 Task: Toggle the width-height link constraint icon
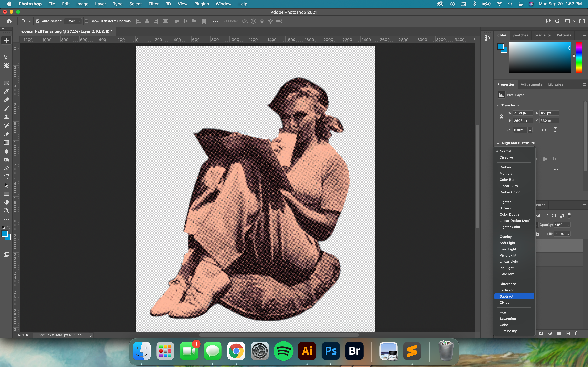pyautogui.click(x=501, y=117)
